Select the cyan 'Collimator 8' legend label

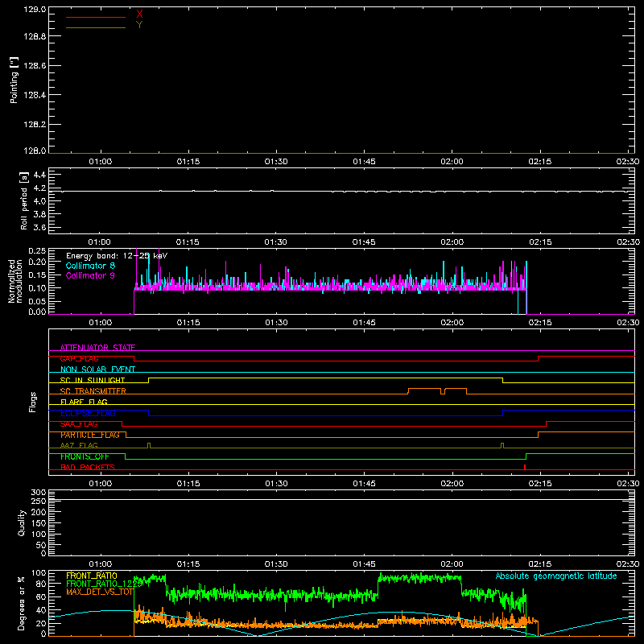coord(90,266)
